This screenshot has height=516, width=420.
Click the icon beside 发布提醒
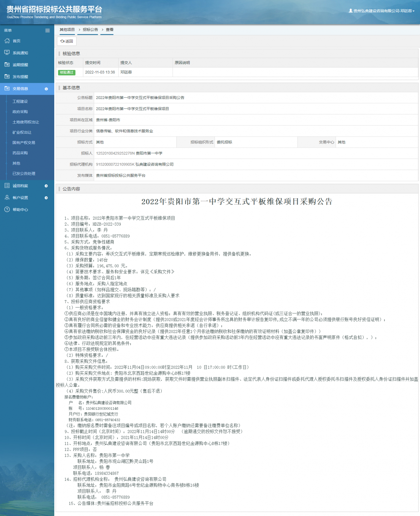coord(7,76)
